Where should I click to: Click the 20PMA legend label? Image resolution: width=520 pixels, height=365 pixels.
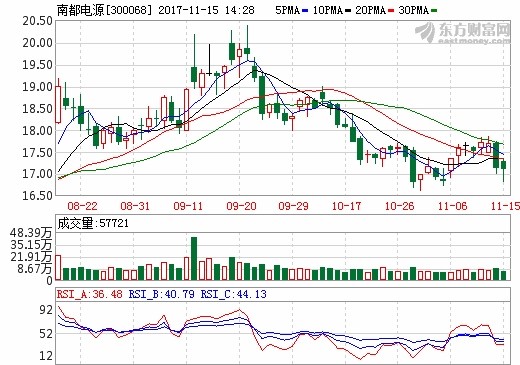pyautogui.click(x=370, y=10)
